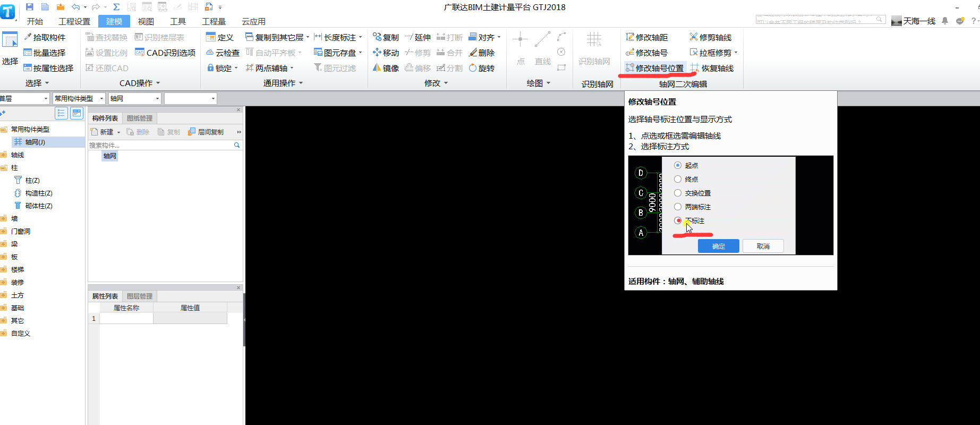
Task: Open the 工程设置 ribbon tab
Action: [74, 21]
